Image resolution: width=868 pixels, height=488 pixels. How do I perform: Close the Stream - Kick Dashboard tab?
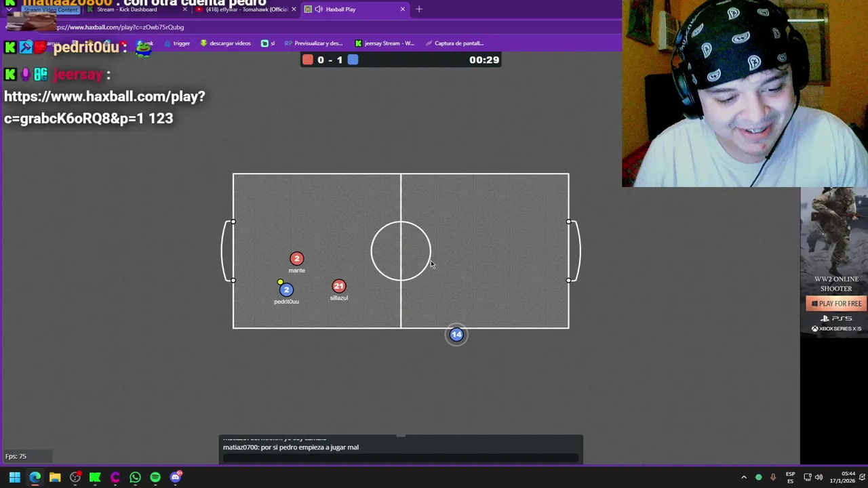[x=184, y=9]
